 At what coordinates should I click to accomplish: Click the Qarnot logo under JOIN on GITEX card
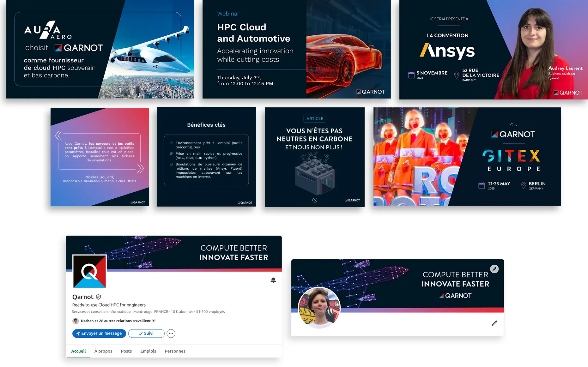point(513,134)
